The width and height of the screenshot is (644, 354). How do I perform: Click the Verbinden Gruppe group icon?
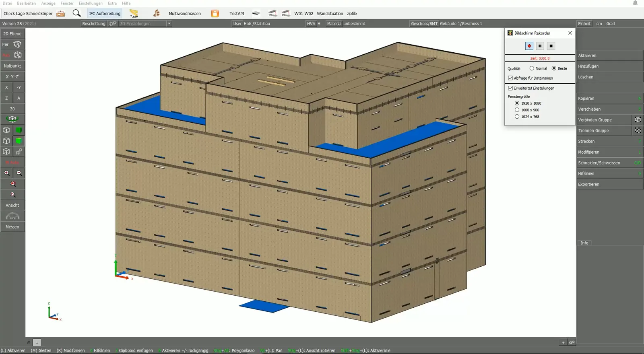click(x=638, y=120)
